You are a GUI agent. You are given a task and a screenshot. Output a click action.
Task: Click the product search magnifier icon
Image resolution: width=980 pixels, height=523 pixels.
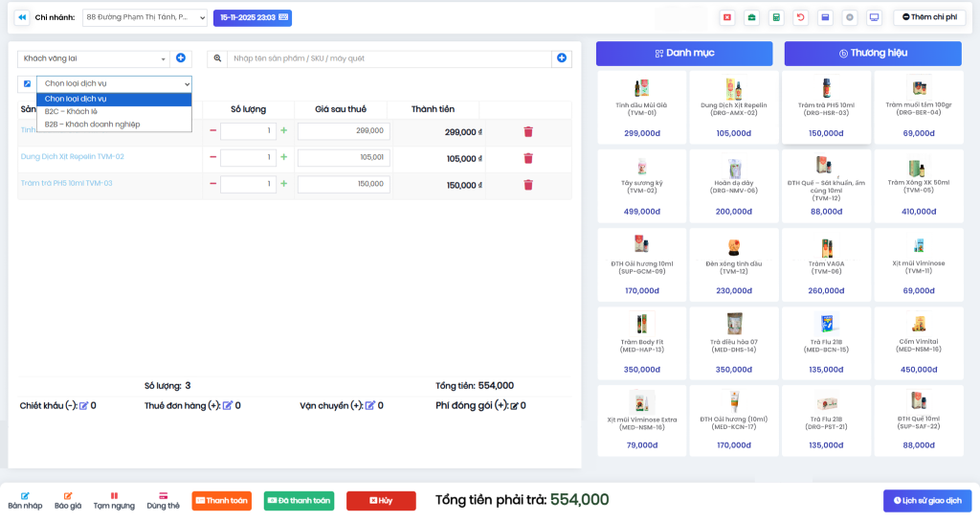pyautogui.click(x=217, y=58)
